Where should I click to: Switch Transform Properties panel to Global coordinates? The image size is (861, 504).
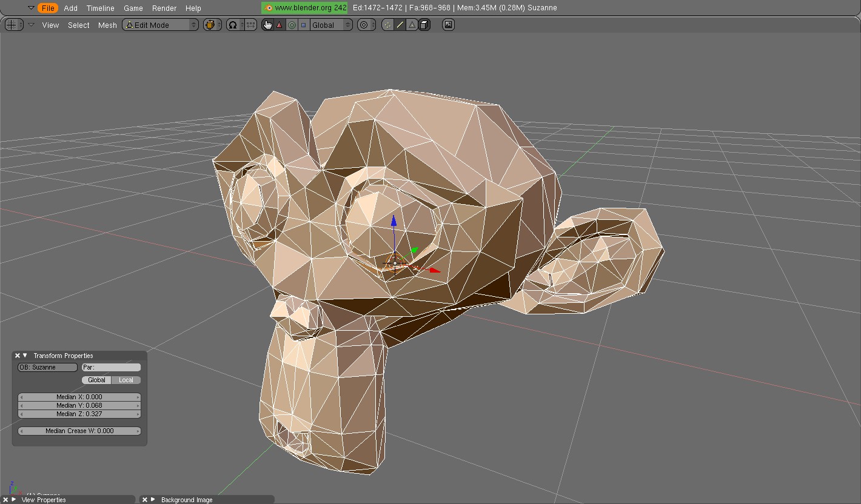[x=97, y=380]
